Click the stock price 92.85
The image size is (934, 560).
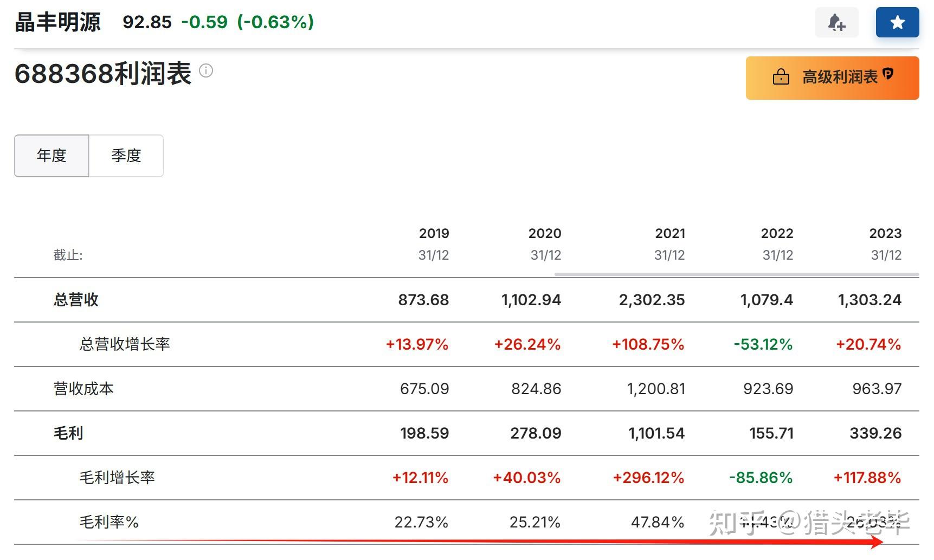tap(147, 22)
